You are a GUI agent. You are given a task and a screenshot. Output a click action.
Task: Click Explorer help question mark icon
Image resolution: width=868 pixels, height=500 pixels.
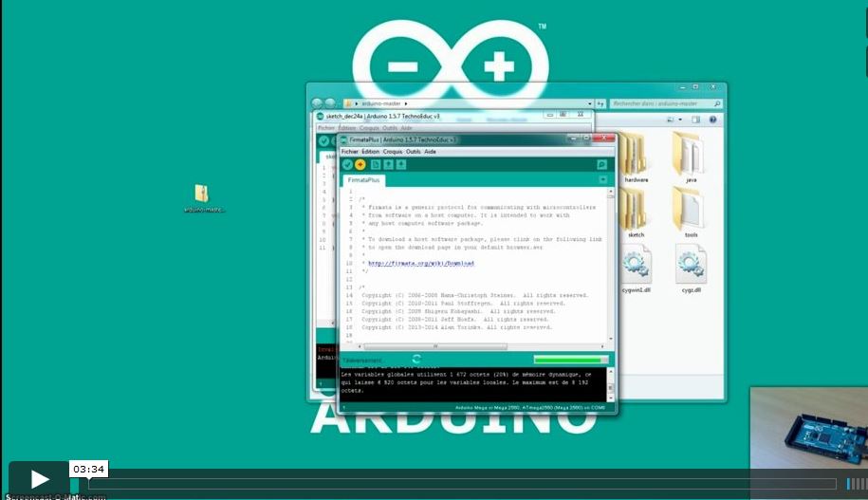coord(713,120)
